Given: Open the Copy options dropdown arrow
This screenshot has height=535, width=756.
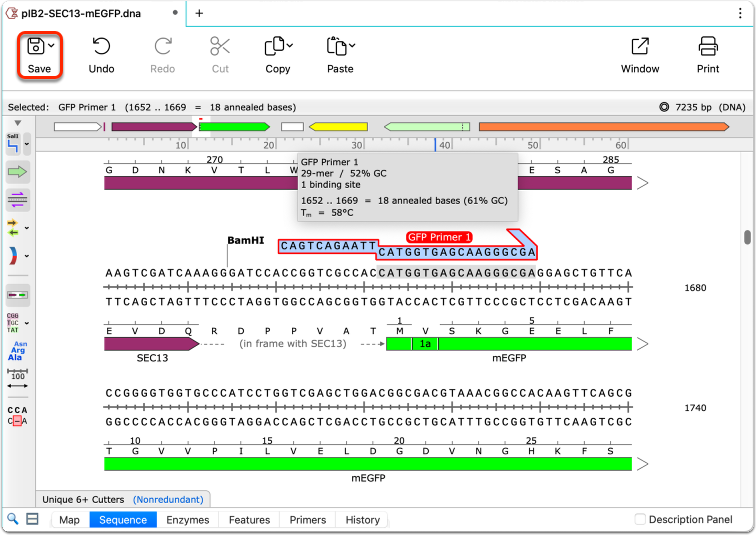Looking at the screenshot, I should coord(290,46).
